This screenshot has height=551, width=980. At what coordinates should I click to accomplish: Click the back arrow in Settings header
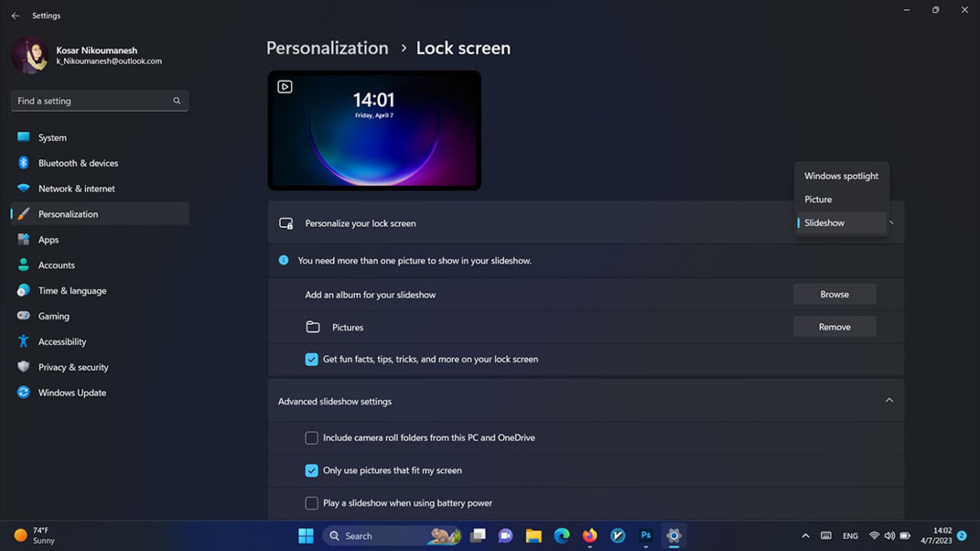click(15, 16)
